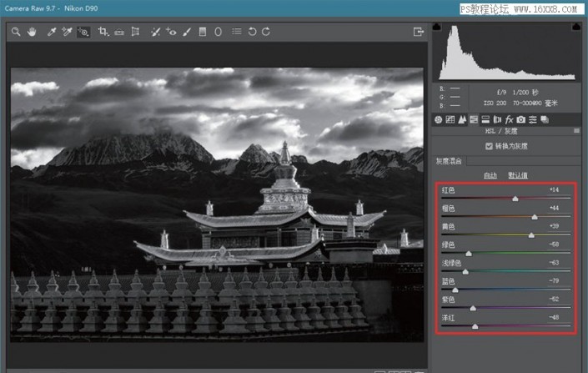Screen dimensions: 588x373
Task: Select the Radial Filter tool
Action: coord(218,32)
